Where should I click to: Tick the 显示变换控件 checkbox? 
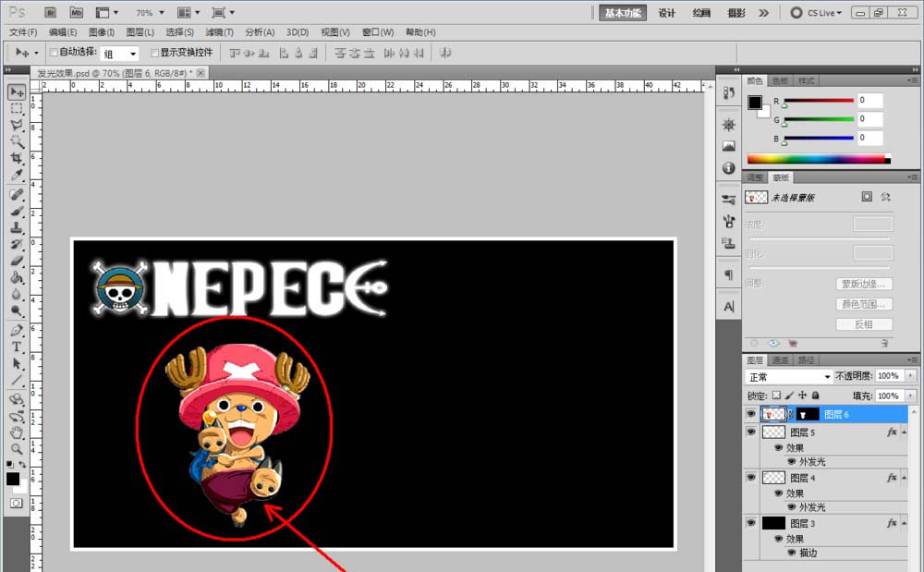click(155, 53)
